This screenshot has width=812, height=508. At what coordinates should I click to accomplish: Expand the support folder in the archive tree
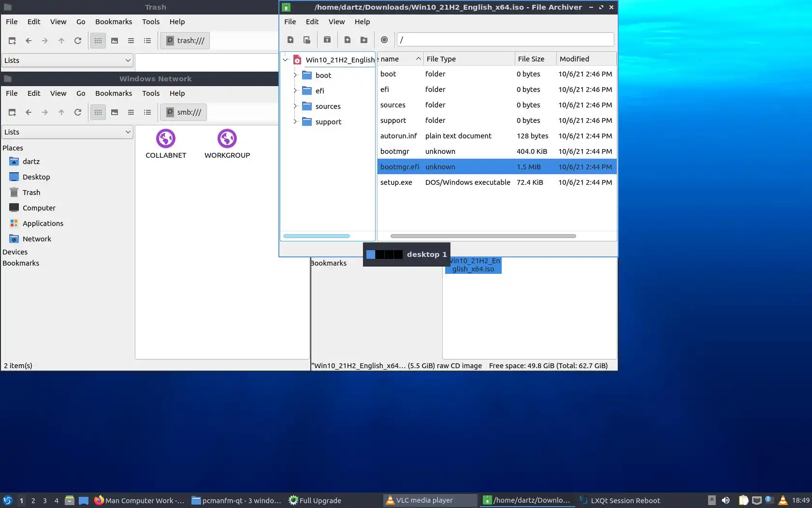pos(295,122)
